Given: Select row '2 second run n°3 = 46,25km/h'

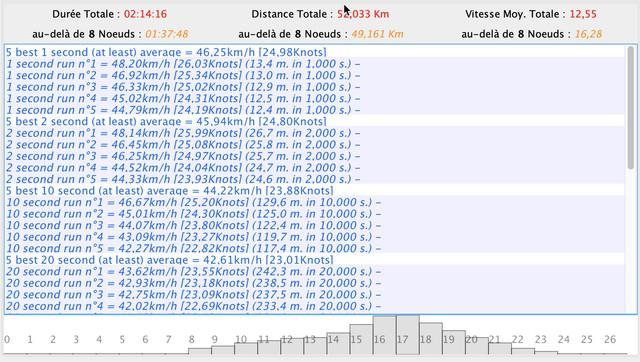Looking at the screenshot, I should click(315, 156).
